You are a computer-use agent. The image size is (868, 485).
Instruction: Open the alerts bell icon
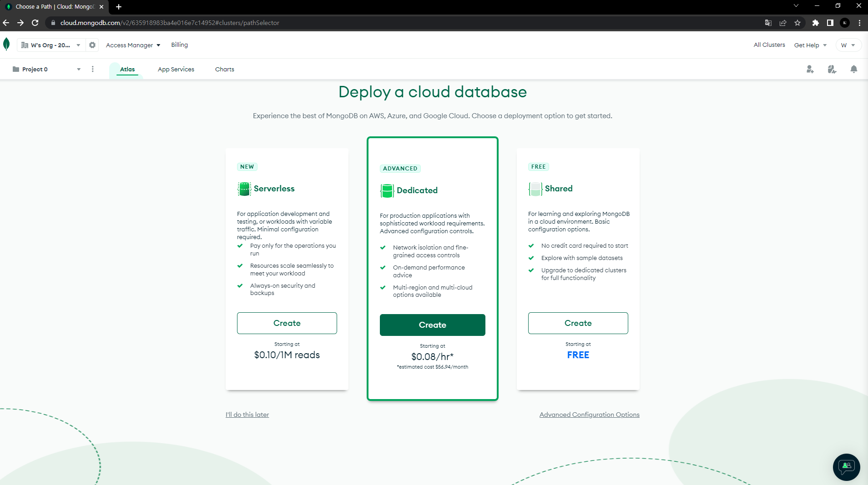pyautogui.click(x=854, y=69)
